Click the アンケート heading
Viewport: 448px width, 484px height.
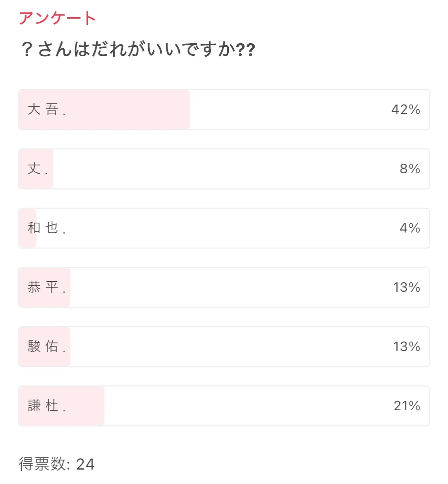coord(57,18)
